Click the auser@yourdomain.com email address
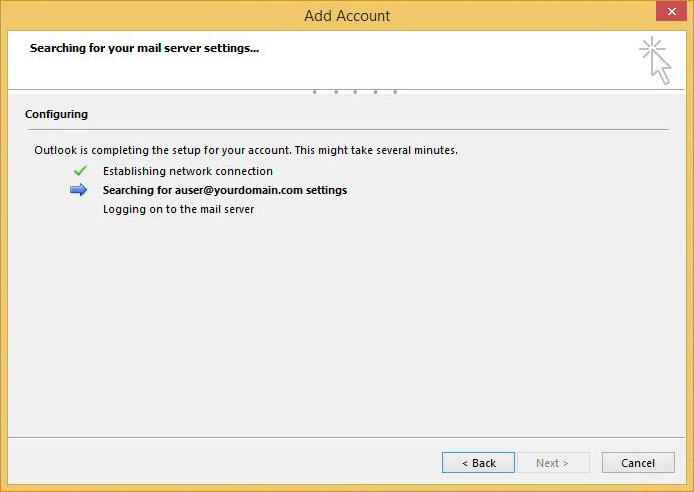The width and height of the screenshot is (694, 492). [x=239, y=190]
